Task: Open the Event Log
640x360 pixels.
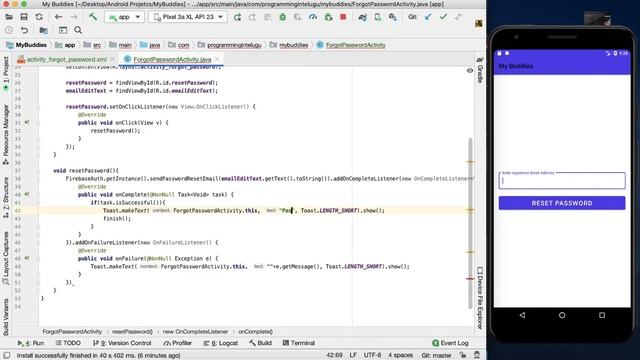Action: (450, 343)
